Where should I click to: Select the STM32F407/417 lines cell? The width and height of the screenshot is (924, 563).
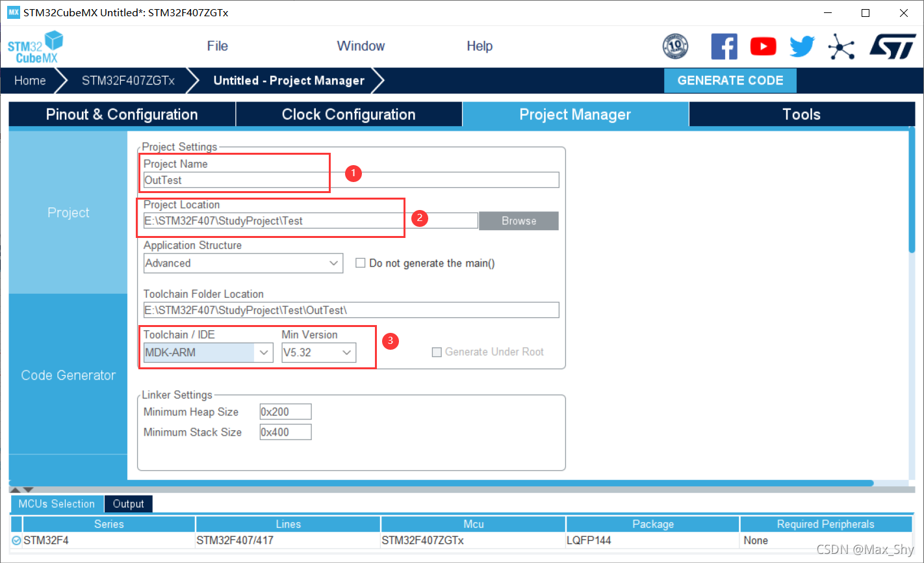[288, 540]
